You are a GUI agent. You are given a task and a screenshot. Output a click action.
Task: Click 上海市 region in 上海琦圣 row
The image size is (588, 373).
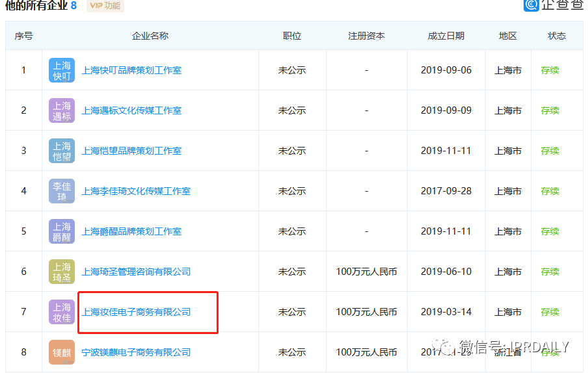click(508, 272)
